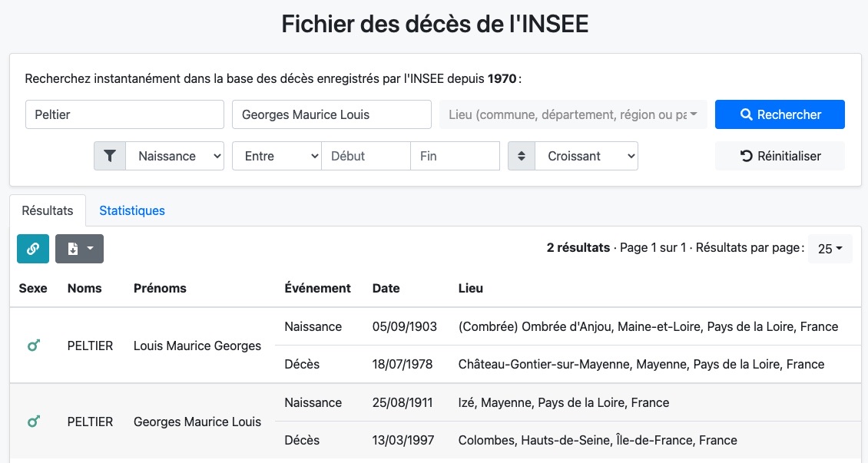Click death date 13/03/1997

[403, 440]
